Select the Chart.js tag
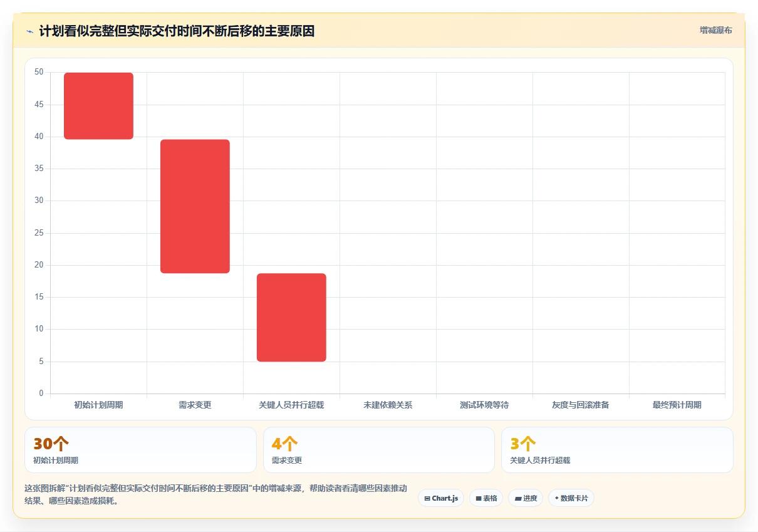This screenshot has width=758, height=532. point(441,498)
